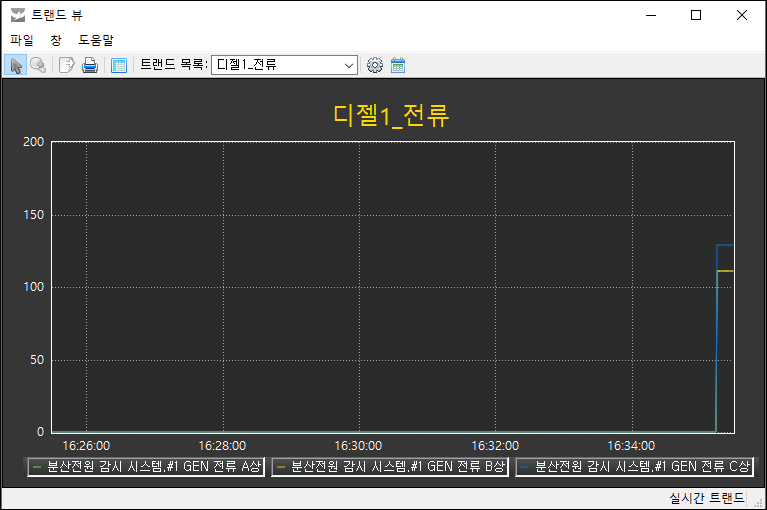Image resolution: width=767 pixels, height=510 pixels.
Task: Open the data table view icon
Action: (119, 65)
